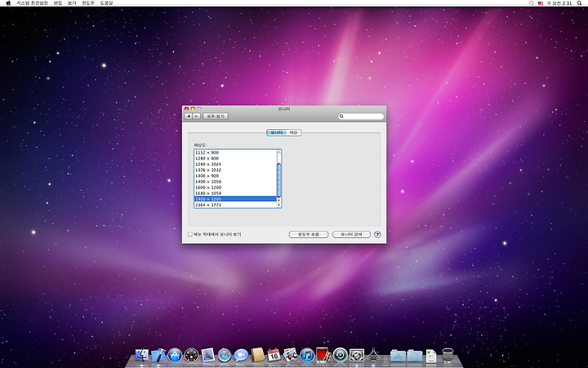Open Finder from the Dock

click(x=142, y=355)
